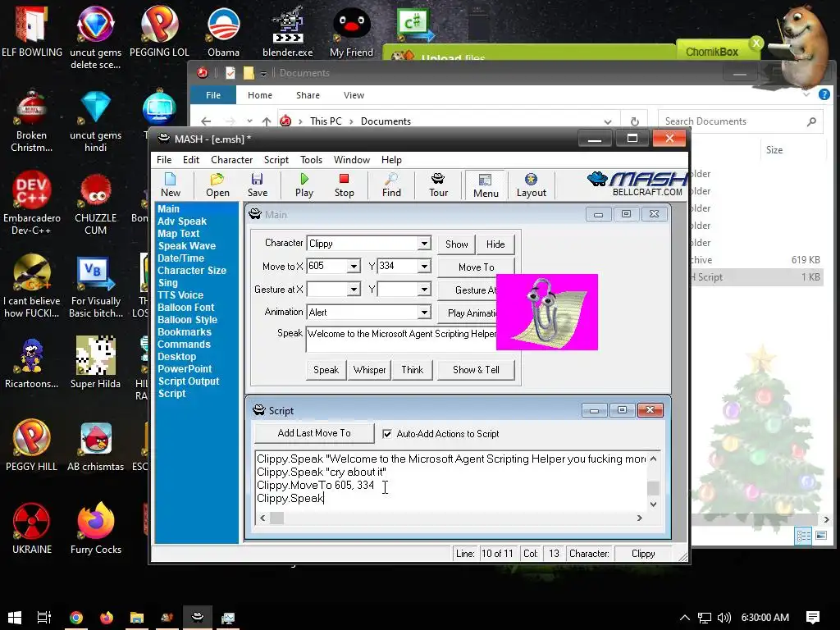Open the taskbar notification center icon
Viewport: 840px width, 630px height.
pos(812,618)
